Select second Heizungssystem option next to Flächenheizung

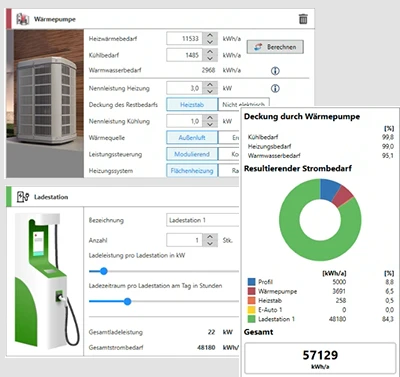[x=229, y=171]
